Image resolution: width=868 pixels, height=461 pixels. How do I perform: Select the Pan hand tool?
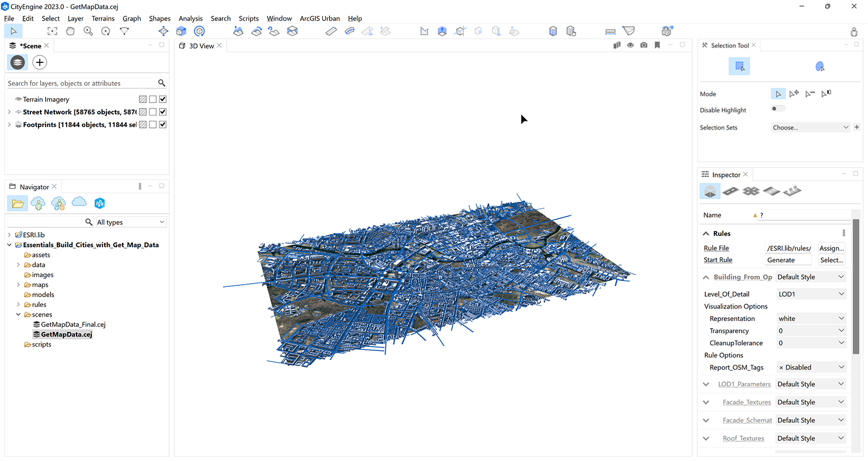(71, 31)
